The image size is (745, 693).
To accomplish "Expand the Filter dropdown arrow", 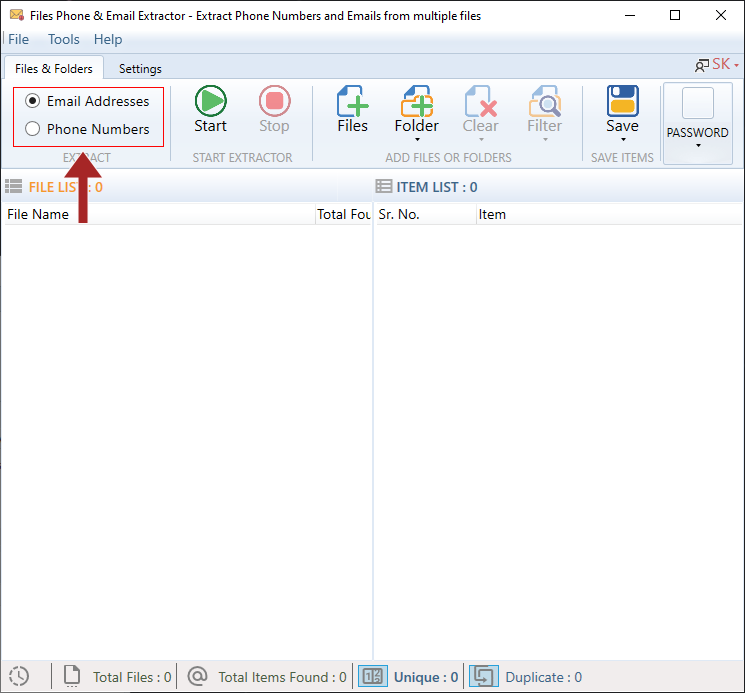I will point(545,140).
